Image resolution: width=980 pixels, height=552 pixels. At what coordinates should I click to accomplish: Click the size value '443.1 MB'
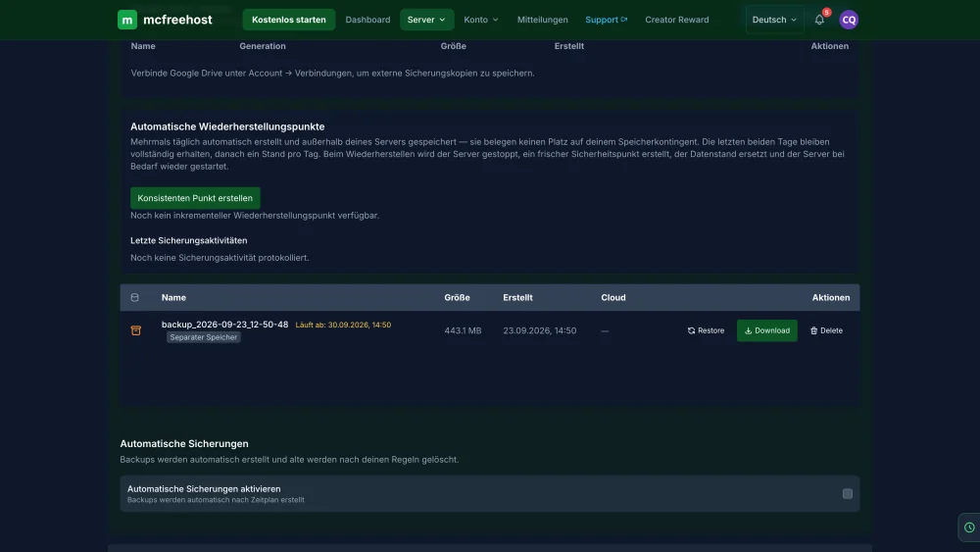click(463, 330)
